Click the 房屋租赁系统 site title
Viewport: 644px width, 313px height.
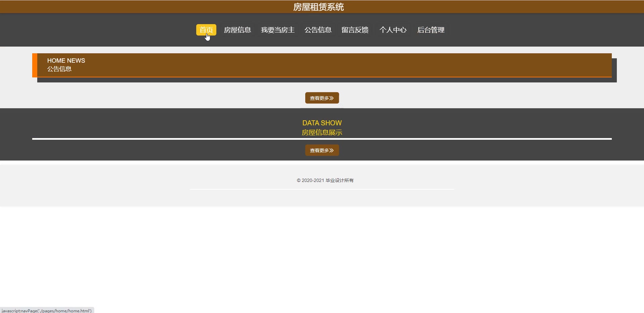click(319, 7)
